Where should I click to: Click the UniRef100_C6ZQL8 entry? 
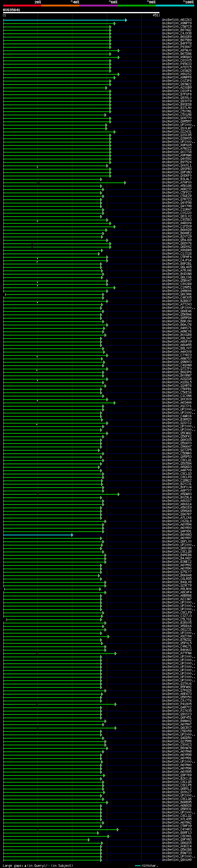[177, 521]
